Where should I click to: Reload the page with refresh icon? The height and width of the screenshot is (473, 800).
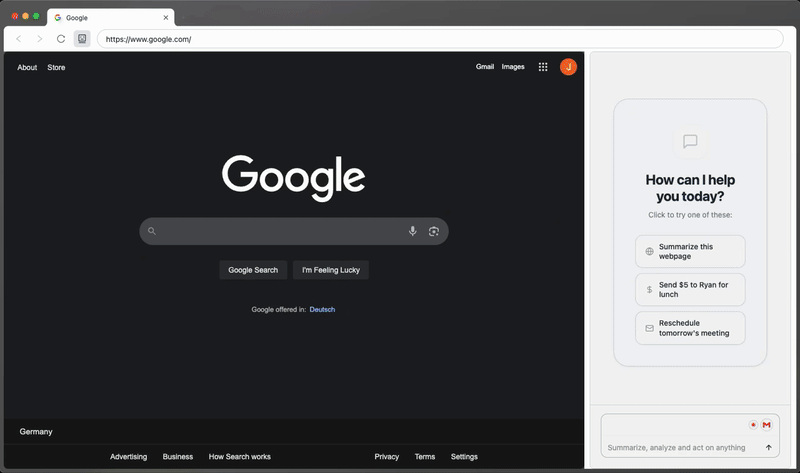61,39
